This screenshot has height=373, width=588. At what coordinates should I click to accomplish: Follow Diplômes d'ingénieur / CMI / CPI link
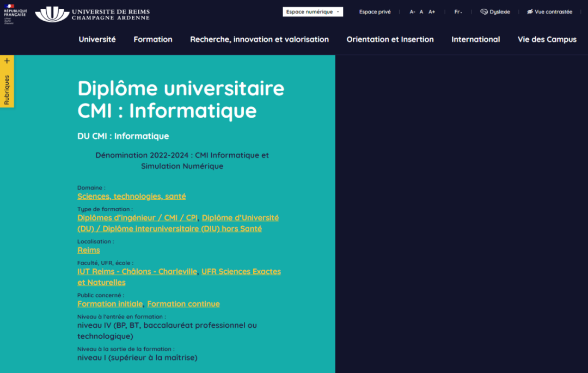pyautogui.click(x=137, y=217)
